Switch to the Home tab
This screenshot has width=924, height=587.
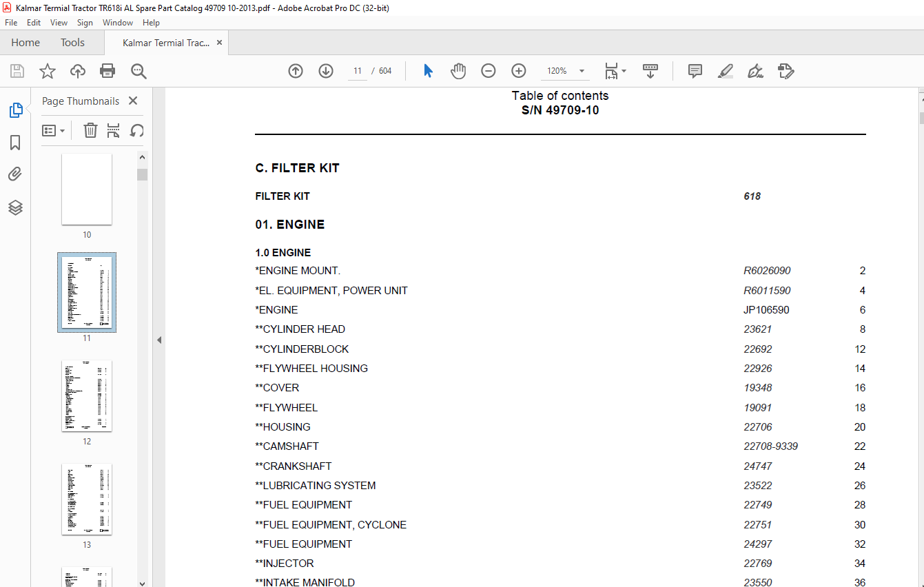coord(25,43)
